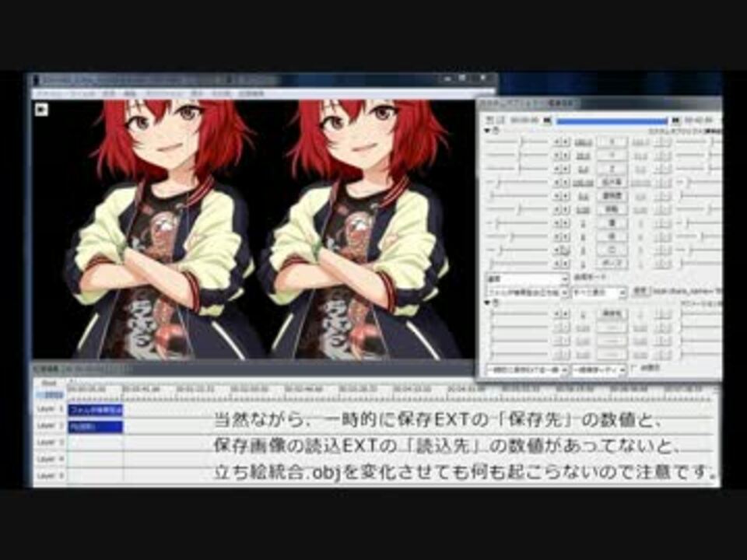
Task: Click the play icon in preview corner
Action: pos(41,110)
